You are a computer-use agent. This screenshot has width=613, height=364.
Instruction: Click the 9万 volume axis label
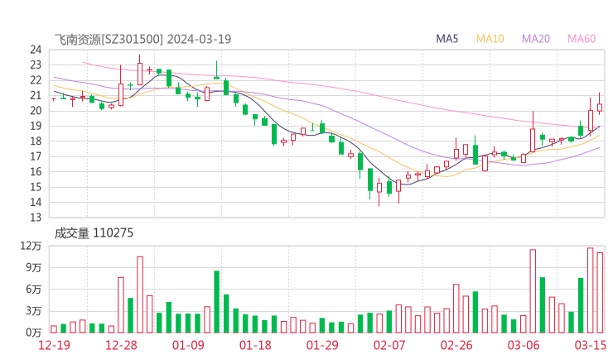(x=34, y=267)
